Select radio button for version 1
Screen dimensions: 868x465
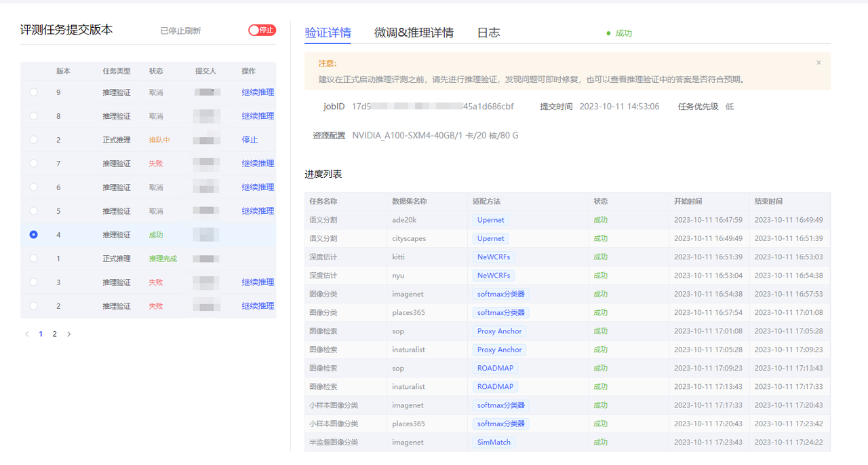34,259
